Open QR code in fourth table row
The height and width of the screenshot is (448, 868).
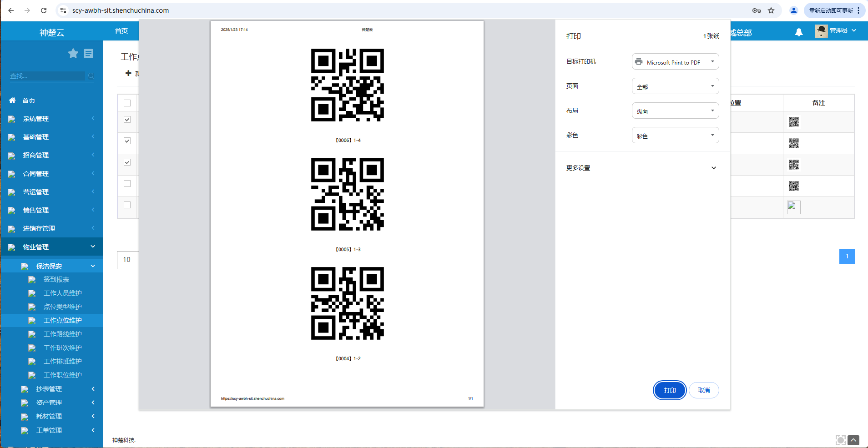click(x=794, y=186)
